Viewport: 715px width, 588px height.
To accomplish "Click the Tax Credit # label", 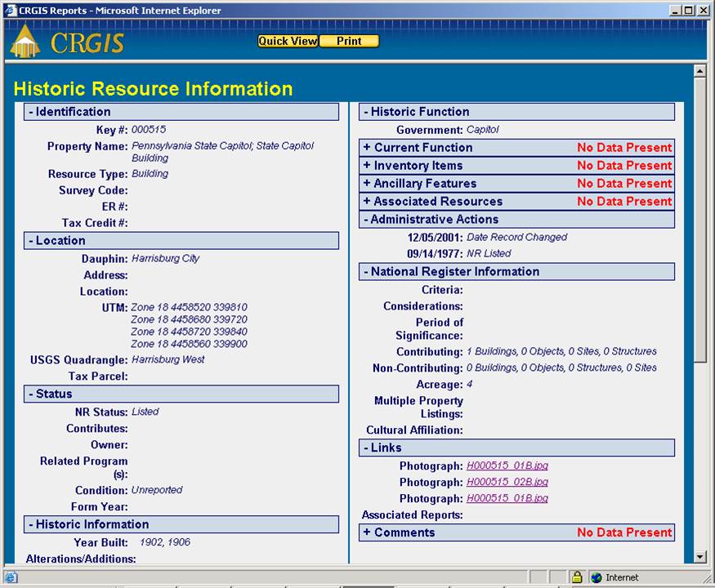I will (95, 223).
